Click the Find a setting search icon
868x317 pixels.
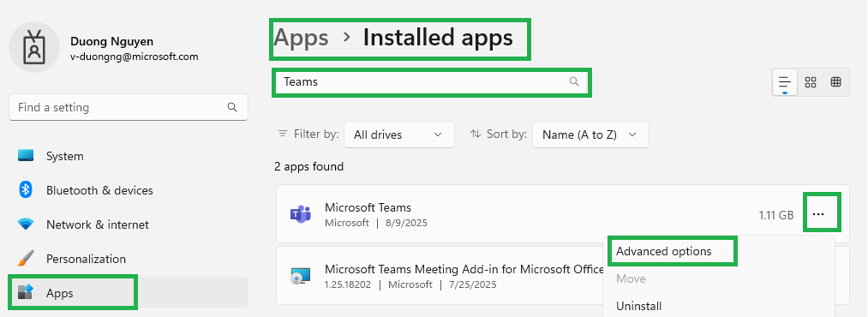click(x=232, y=107)
